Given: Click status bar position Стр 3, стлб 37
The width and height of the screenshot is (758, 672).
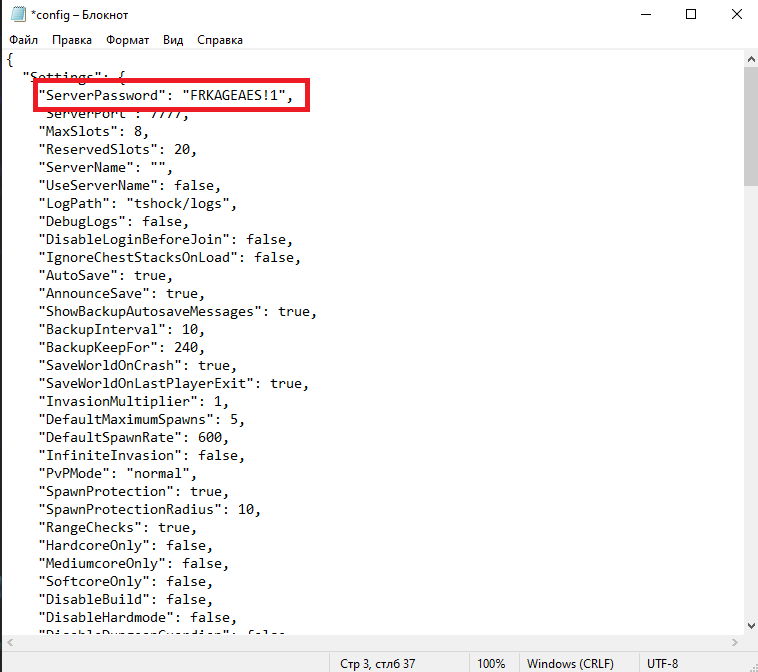Looking at the screenshot, I should (377, 664).
